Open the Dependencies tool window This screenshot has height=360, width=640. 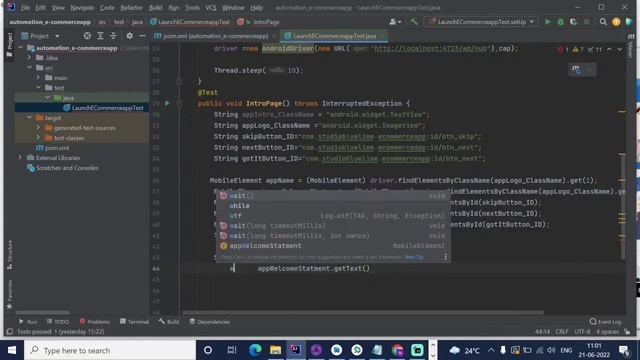(x=210, y=322)
